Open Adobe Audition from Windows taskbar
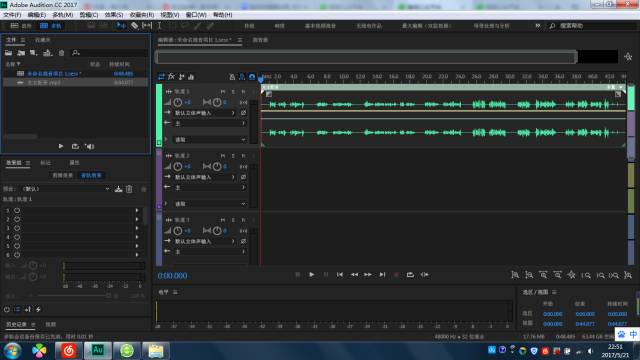 (98, 350)
